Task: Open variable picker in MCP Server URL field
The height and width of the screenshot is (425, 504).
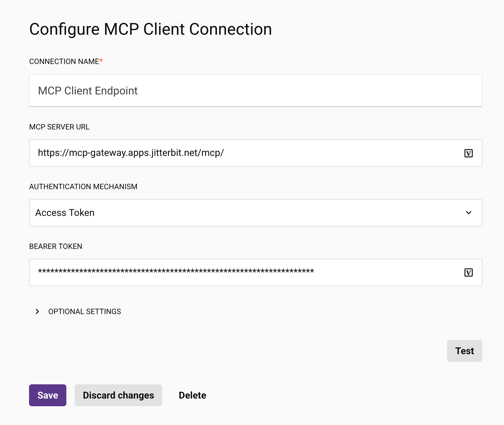Action: (x=468, y=153)
